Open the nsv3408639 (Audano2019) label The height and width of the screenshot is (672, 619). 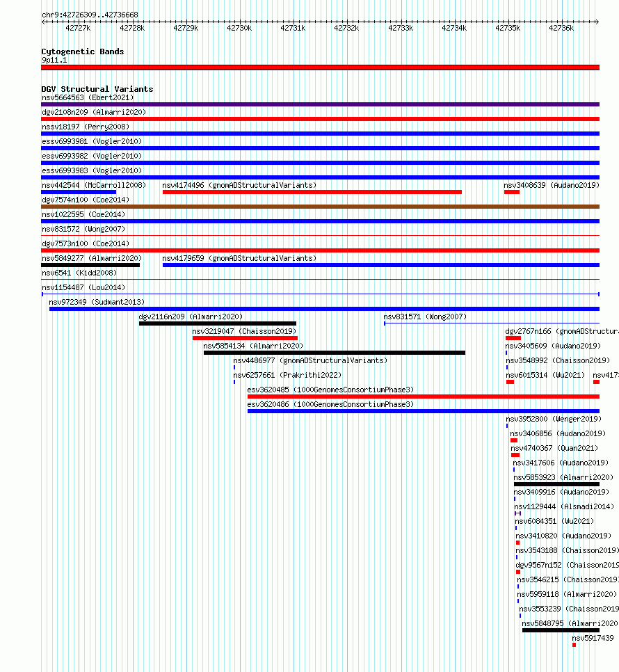(552, 185)
